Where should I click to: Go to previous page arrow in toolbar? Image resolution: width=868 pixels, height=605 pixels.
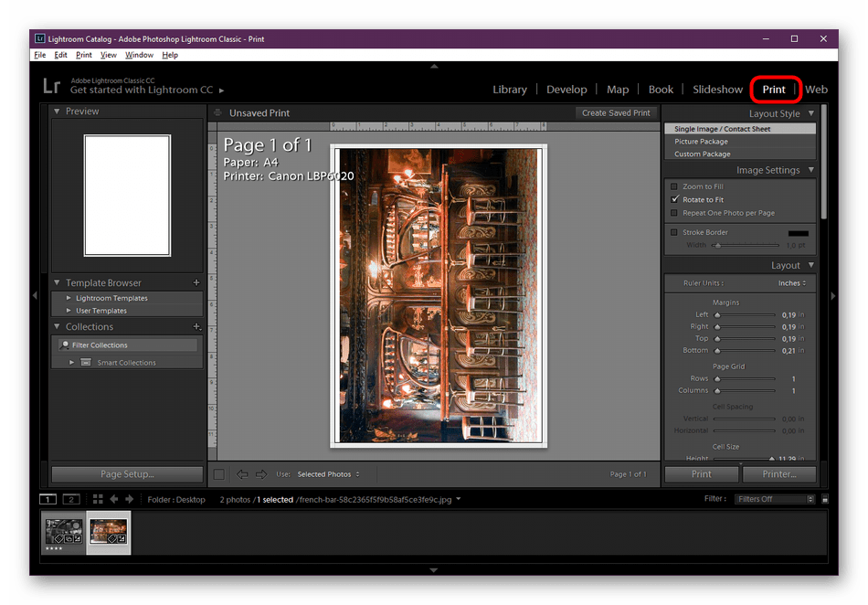coord(242,474)
